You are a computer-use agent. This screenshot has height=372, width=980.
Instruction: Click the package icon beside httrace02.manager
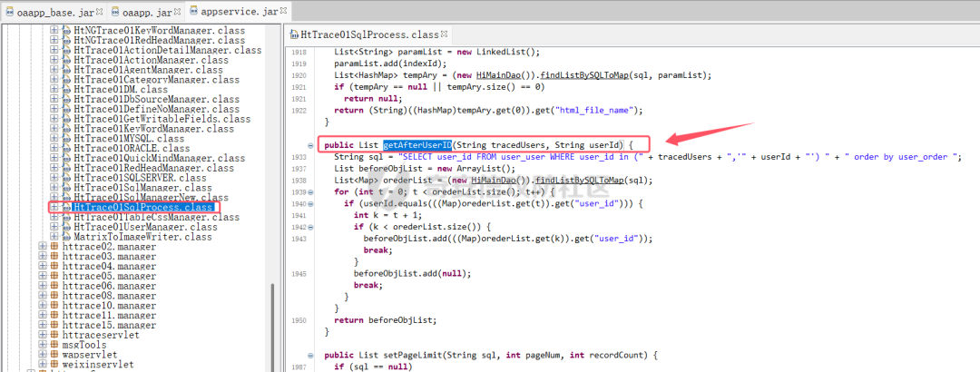[x=54, y=247]
